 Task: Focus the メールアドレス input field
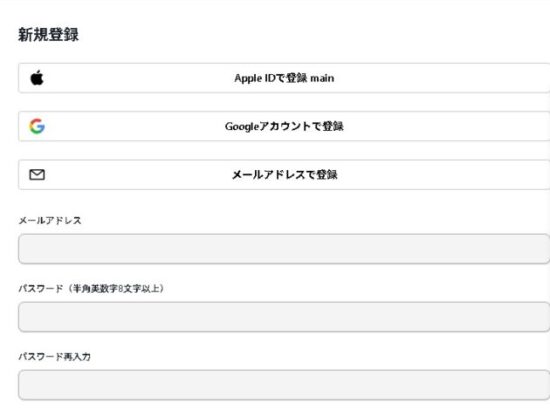pyautogui.click(x=284, y=249)
